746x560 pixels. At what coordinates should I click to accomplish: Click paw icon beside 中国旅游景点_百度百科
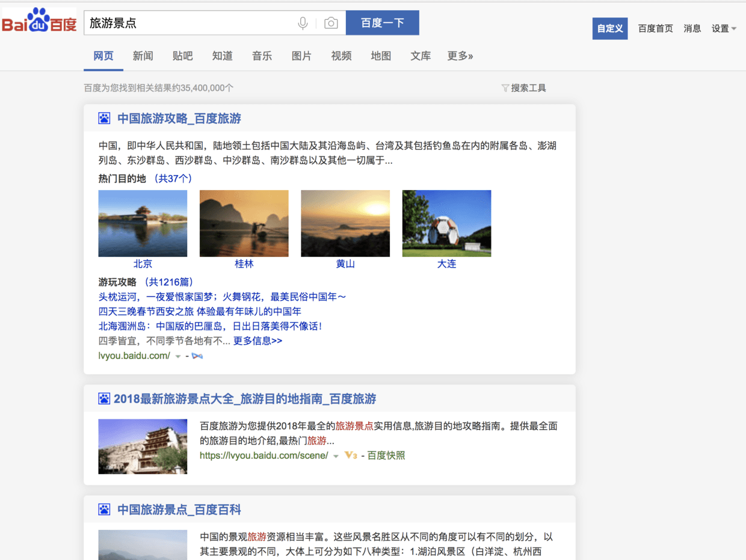104,510
